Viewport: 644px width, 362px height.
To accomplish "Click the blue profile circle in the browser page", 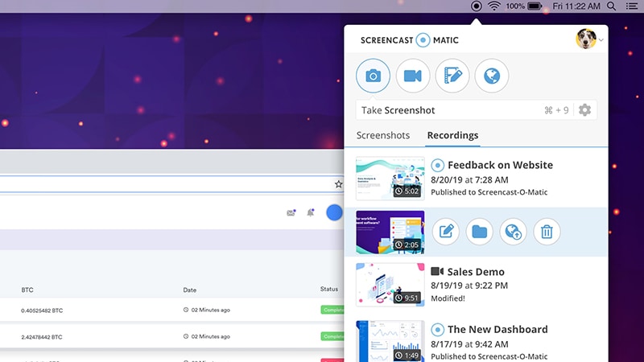I will 334,212.
